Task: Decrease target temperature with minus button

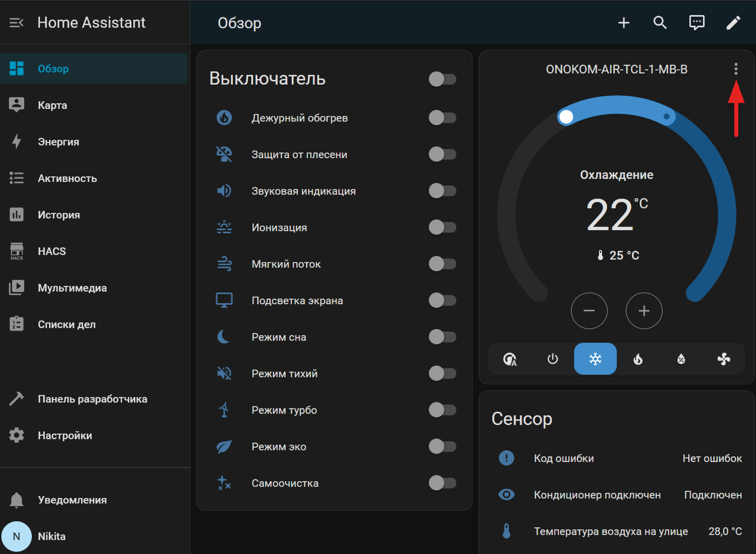Action: point(589,311)
